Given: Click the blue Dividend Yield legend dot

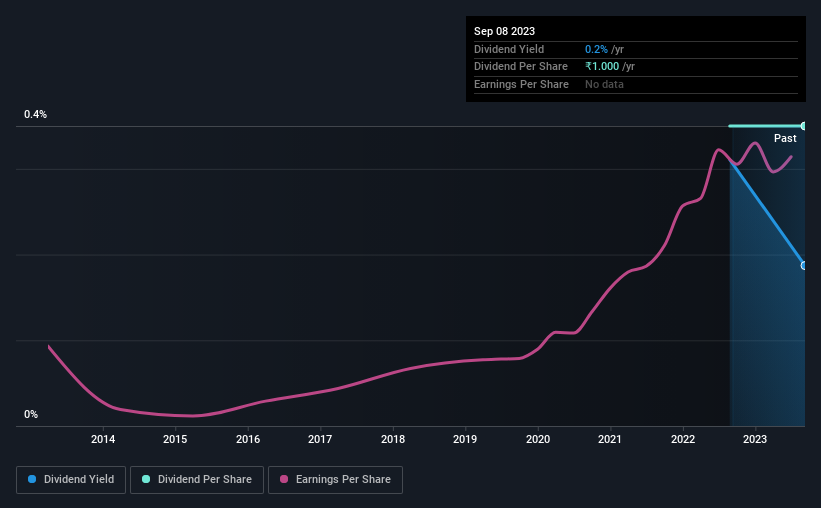Looking at the screenshot, I should (32, 479).
